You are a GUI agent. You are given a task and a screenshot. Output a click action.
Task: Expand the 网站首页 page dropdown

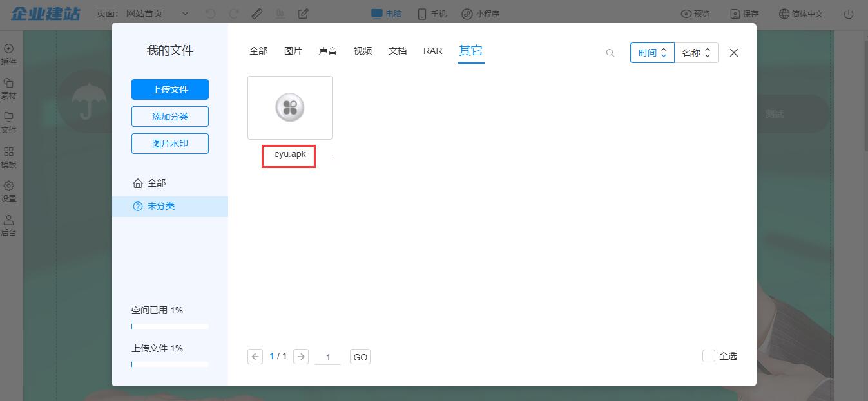pyautogui.click(x=186, y=14)
